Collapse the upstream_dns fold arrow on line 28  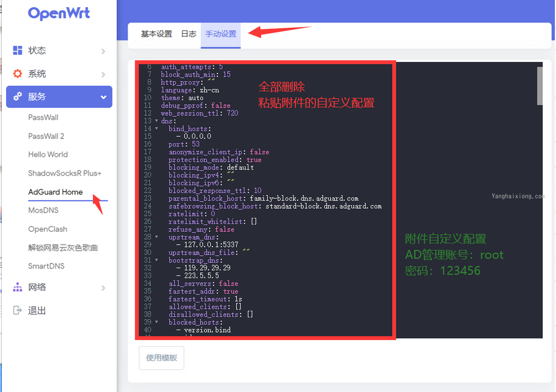point(156,237)
